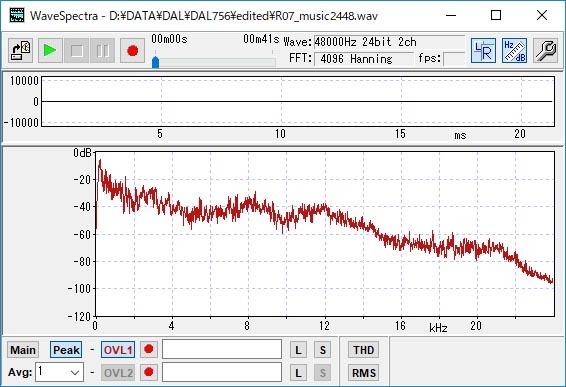The height and width of the screenshot is (387, 566).
Task: Open the Avg count dropdown
Action: coord(60,372)
